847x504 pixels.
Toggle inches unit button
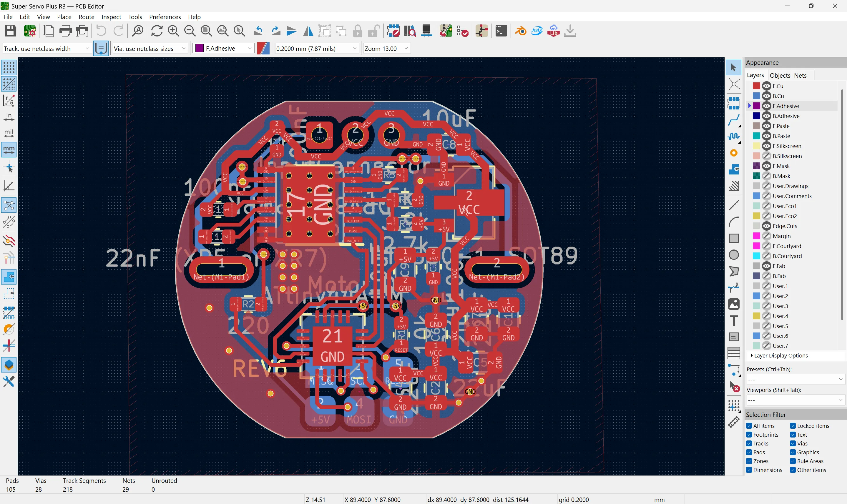(9, 117)
